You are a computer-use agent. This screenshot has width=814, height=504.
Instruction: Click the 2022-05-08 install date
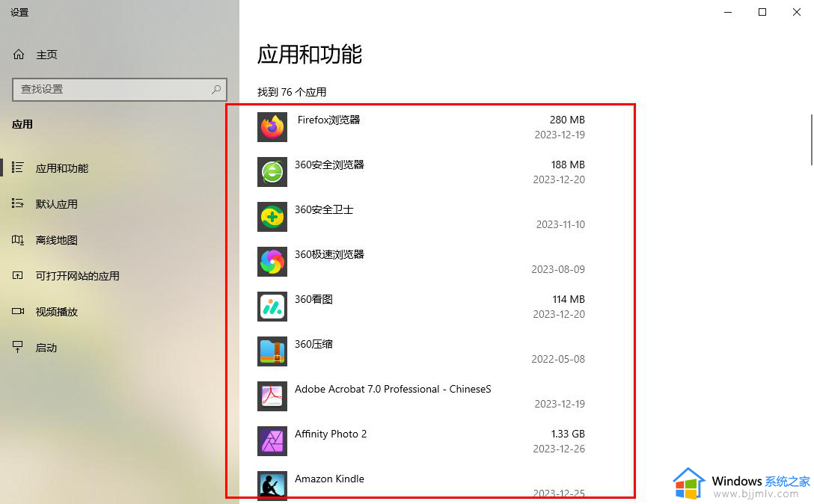(558, 359)
